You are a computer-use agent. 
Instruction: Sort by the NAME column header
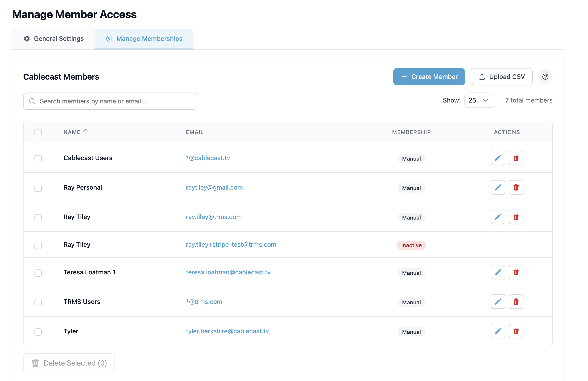[x=72, y=132]
